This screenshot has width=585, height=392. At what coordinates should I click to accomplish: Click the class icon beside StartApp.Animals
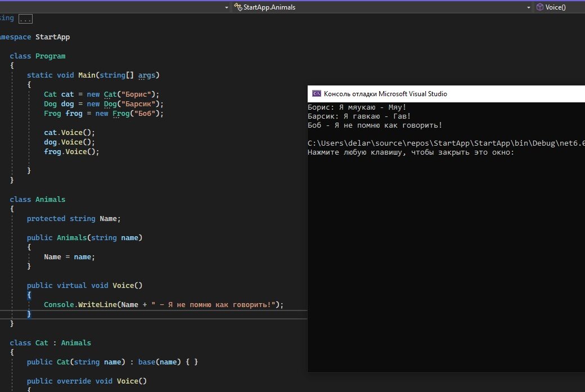[x=237, y=7]
